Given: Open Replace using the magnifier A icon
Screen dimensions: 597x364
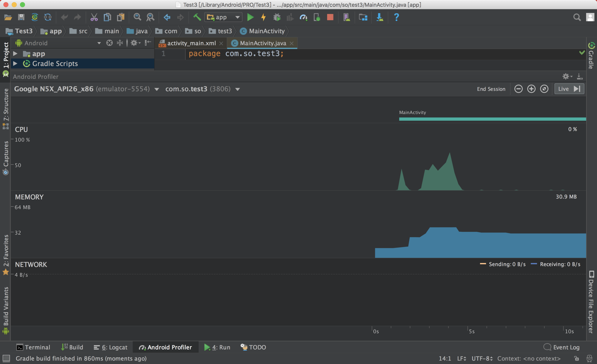Looking at the screenshot, I should tap(150, 17).
